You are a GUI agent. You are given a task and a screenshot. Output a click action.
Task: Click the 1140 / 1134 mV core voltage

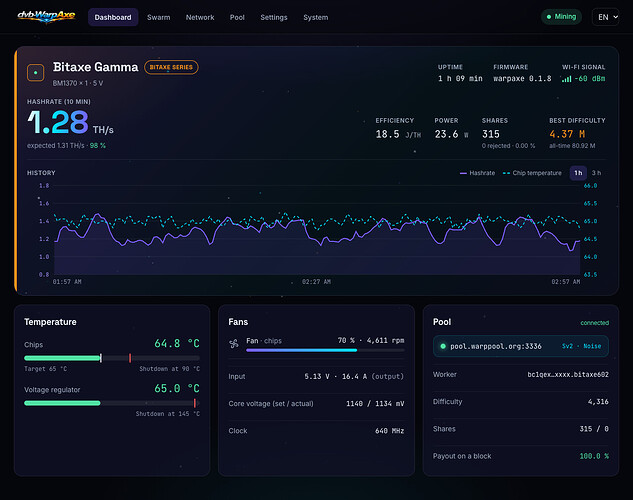click(x=375, y=404)
